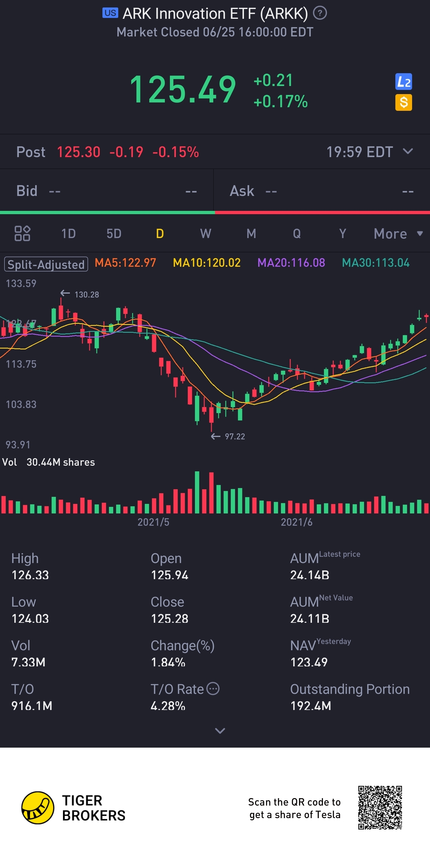
Task: Tap the MA30:113.04 indicator label
Action: tap(376, 263)
